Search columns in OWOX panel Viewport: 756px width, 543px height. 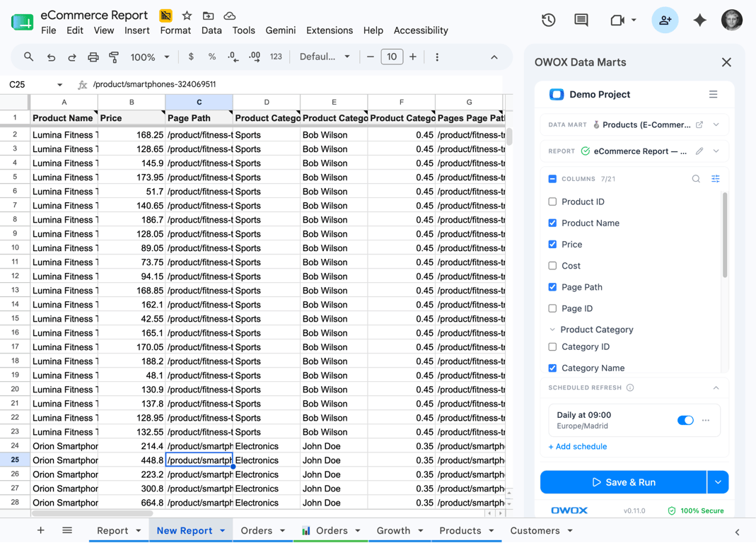pyautogui.click(x=696, y=179)
